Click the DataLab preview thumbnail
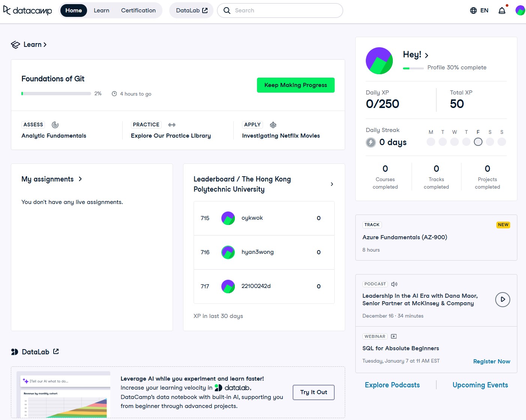The image size is (526, 420). point(63,394)
